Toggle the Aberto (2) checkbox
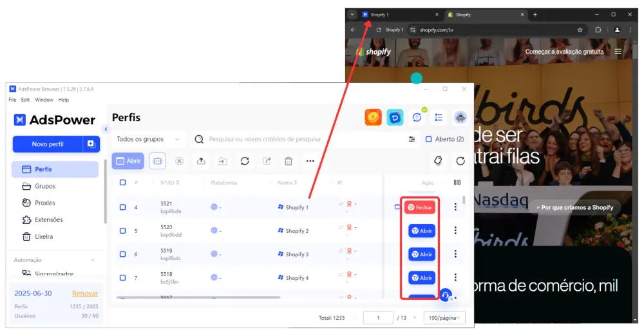This screenshot has height=334, width=644. pyautogui.click(x=428, y=139)
